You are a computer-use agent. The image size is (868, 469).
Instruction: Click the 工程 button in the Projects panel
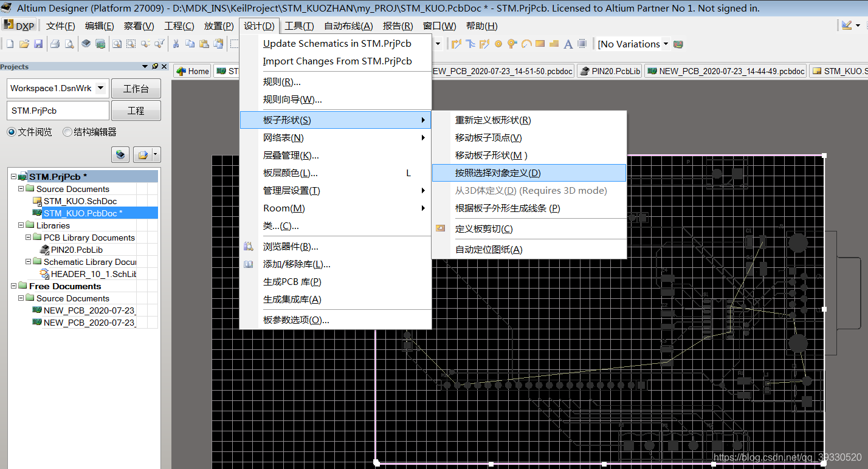136,110
